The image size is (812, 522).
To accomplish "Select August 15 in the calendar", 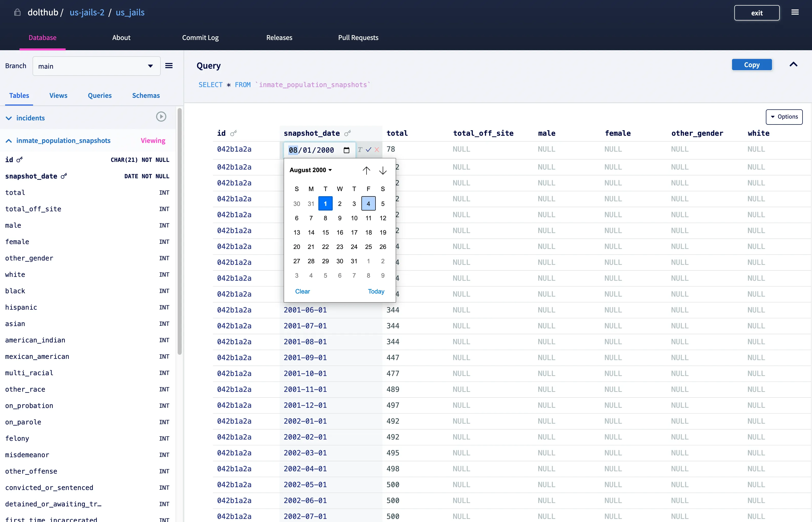I will pyautogui.click(x=325, y=233).
